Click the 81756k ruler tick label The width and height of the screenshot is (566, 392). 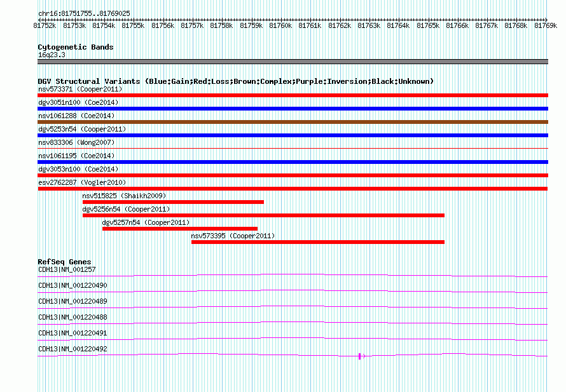(163, 25)
